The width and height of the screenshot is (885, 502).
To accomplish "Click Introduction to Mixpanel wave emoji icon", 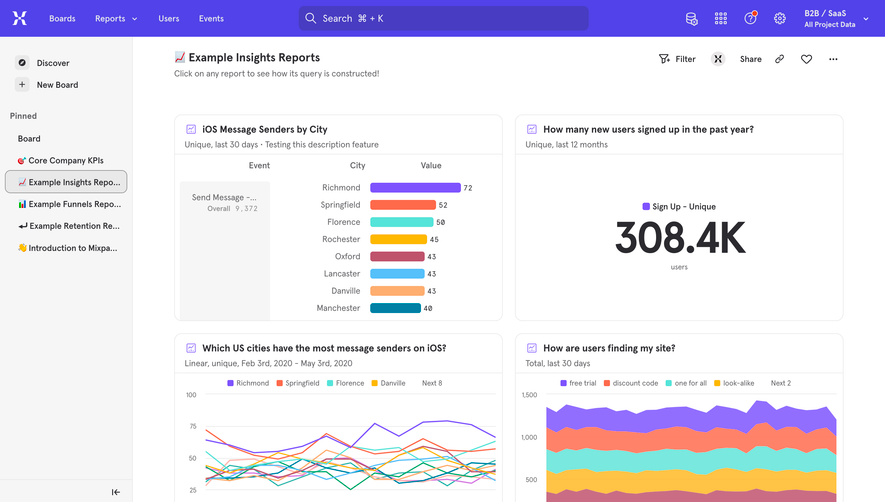I will (22, 247).
